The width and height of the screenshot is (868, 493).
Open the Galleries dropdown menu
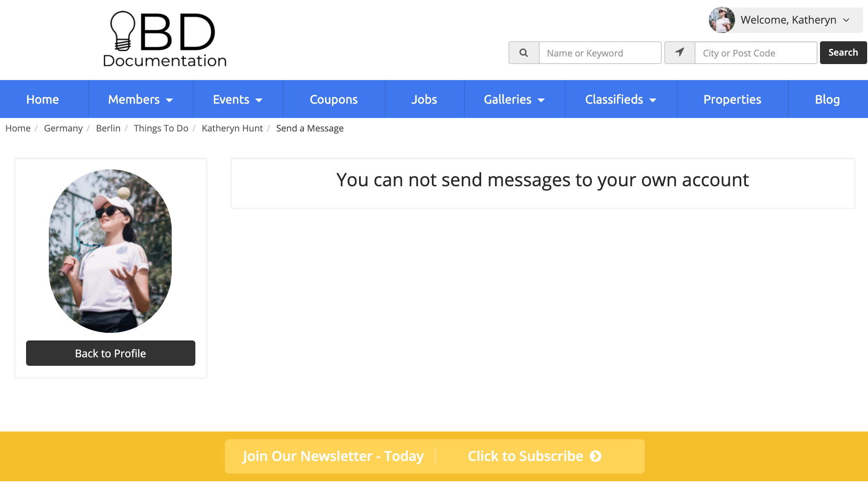tap(514, 99)
